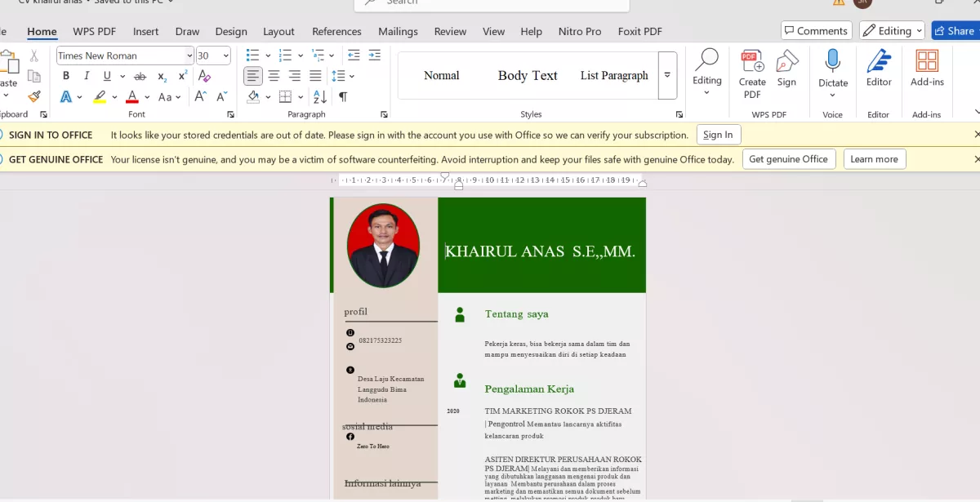Click the Sign In button
This screenshot has width=980, height=502.
point(718,135)
